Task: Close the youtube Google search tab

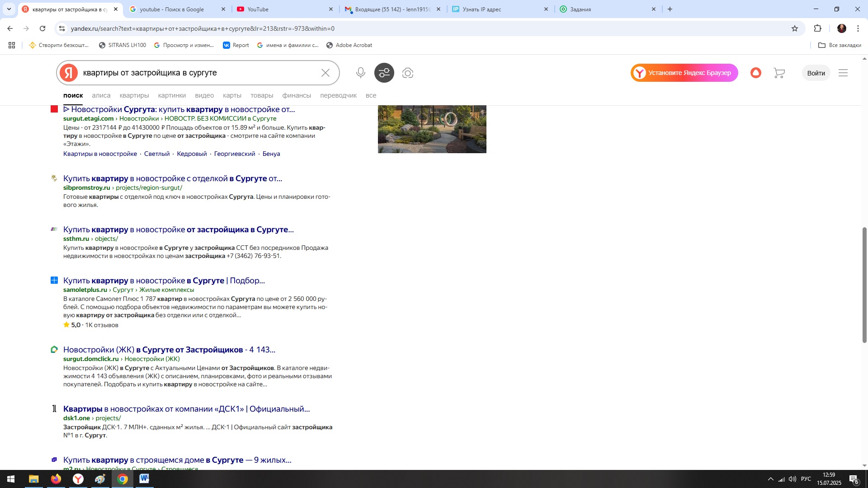Action: (x=223, y=9)
